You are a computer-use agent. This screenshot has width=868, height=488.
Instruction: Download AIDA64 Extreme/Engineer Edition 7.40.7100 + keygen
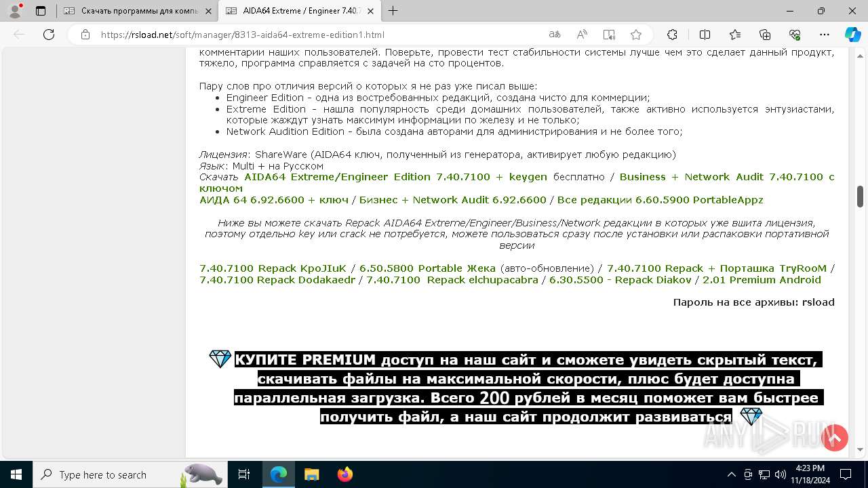click(395, 177)
